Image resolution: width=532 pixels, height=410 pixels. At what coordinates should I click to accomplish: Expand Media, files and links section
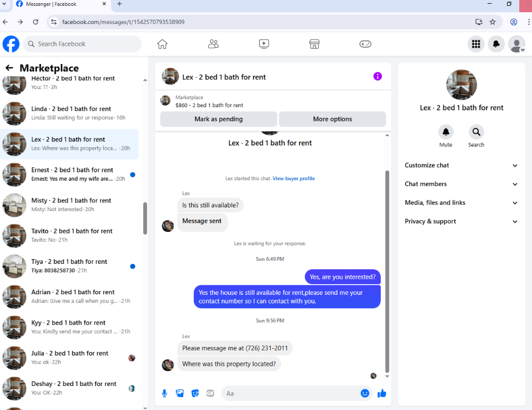tap(461, 203)
